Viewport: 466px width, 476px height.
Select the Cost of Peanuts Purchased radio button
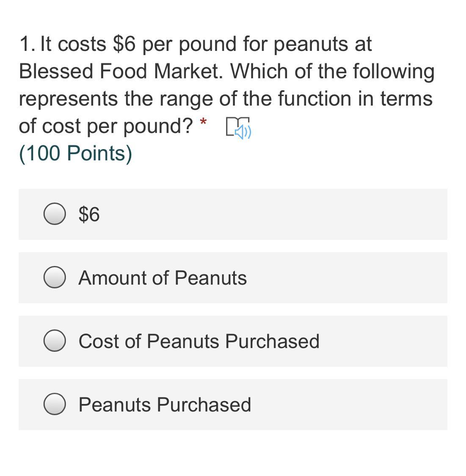click(55, 340)
